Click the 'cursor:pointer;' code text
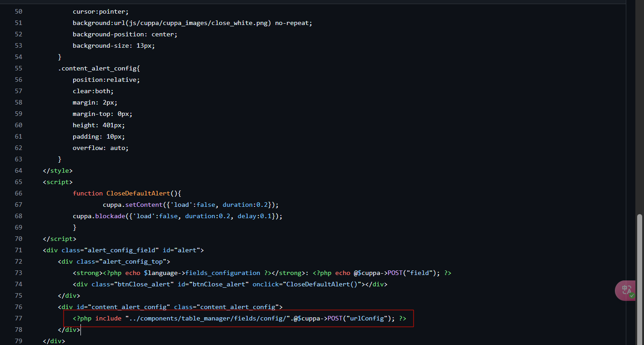644x345 pixels. [x=101, y=11]
